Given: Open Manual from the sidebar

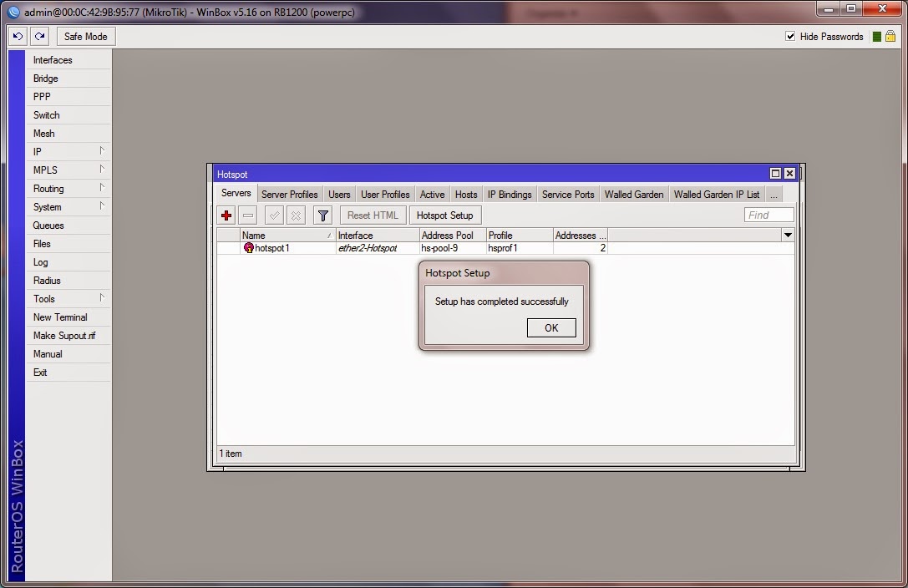Looking at the screenshot, I should [68, 354].
